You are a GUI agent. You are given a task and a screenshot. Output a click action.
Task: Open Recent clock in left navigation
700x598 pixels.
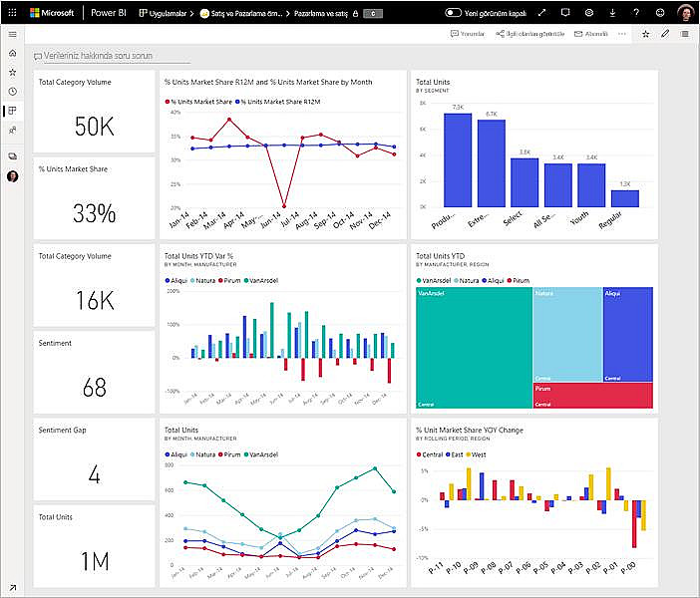pyautogui.click(x=13, y=91)
